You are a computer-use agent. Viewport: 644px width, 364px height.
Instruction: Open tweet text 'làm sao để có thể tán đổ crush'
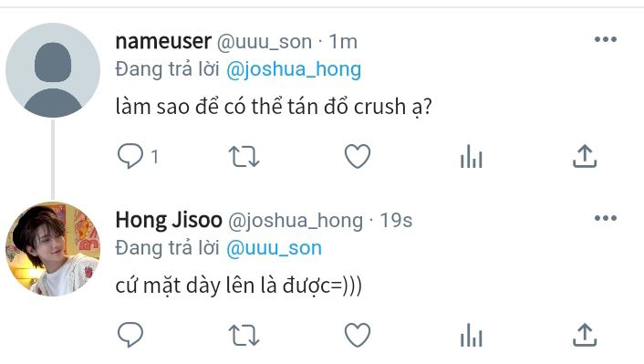coord(260,107)
